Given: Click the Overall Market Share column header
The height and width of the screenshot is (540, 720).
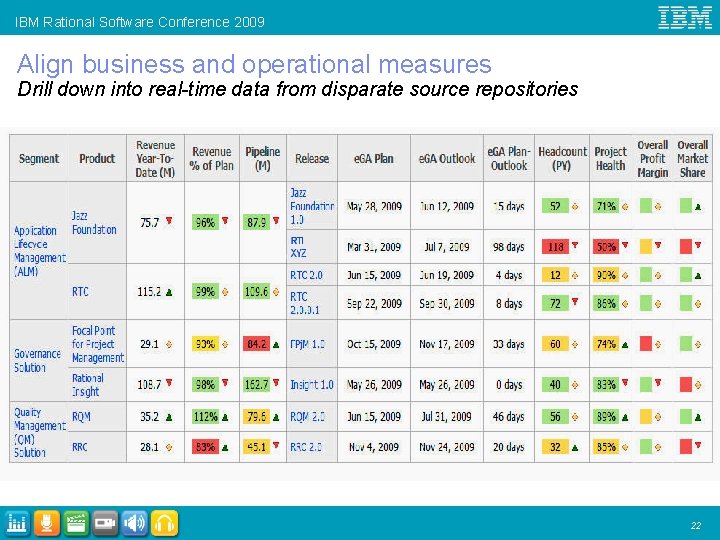Looking at the screenshot, I should coord(692,158).
